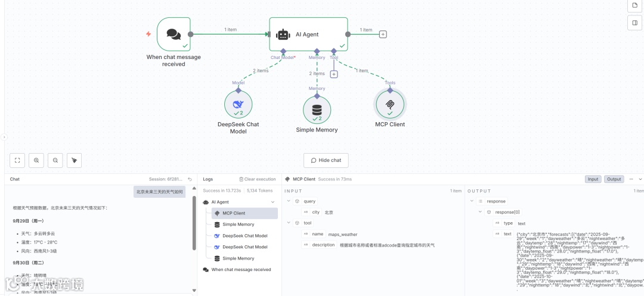Select the MCP Client log entry
This screenshot has width=644, height=296.
tap(244, 213)
